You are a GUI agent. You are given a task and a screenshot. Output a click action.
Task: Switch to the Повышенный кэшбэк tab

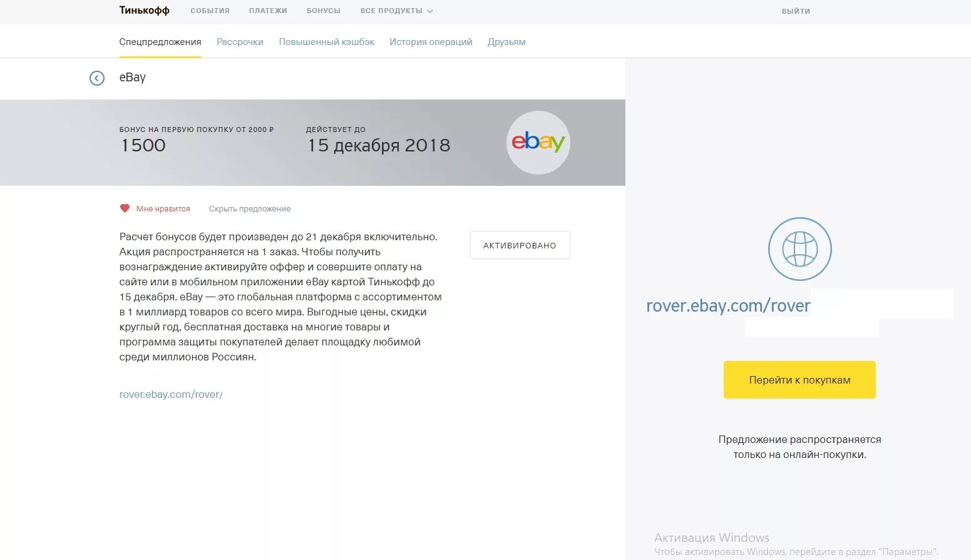pyautogui.click(x=327, y=42)
